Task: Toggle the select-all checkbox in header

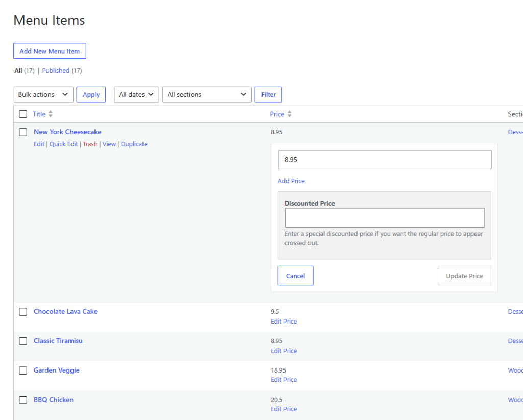Action: coord(23,114)
